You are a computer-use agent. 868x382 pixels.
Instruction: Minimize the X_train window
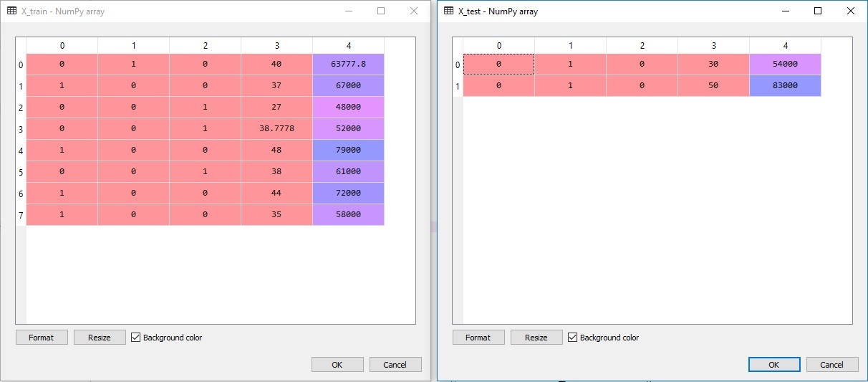(x=348, y=11)
